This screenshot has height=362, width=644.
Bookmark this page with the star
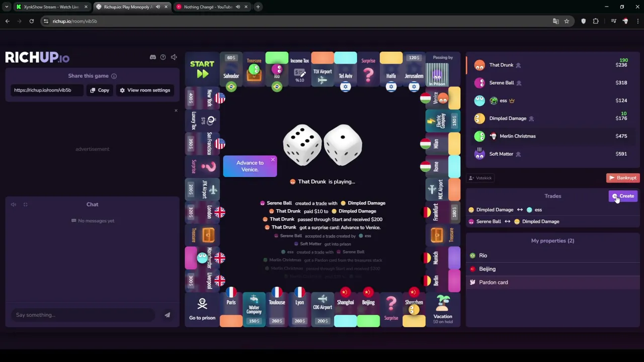(x=567, y=21)
